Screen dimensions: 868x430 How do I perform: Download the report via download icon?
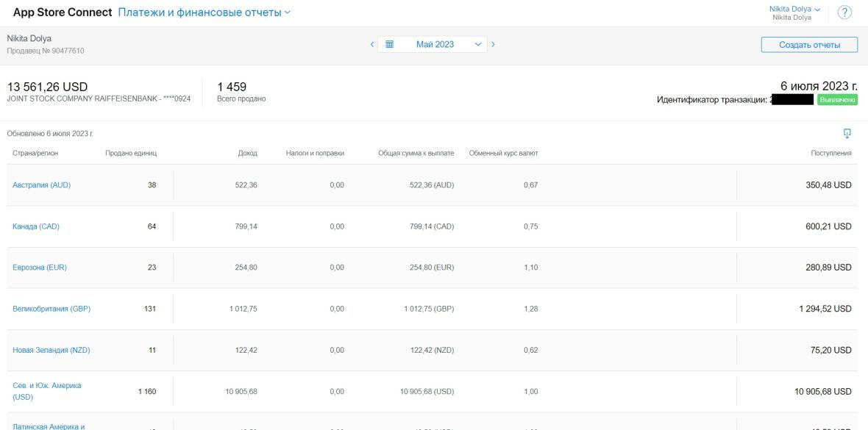tap(847, 133)
